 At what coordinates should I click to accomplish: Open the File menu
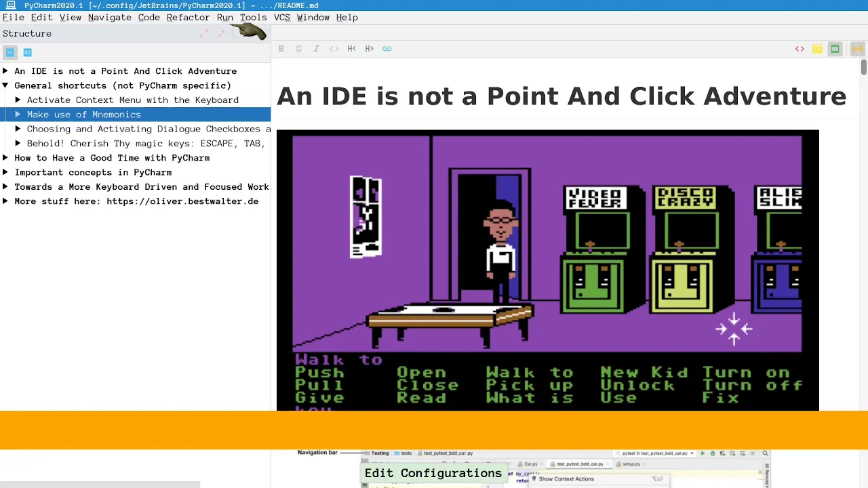14,18
